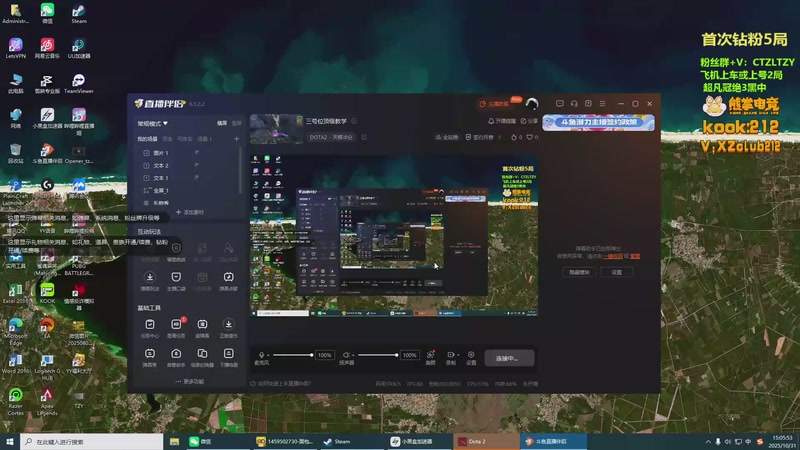The height and width of the screenshot is (450, 800).
Task: Open the AD task icon with red badge
Action: tap(176, 324)
